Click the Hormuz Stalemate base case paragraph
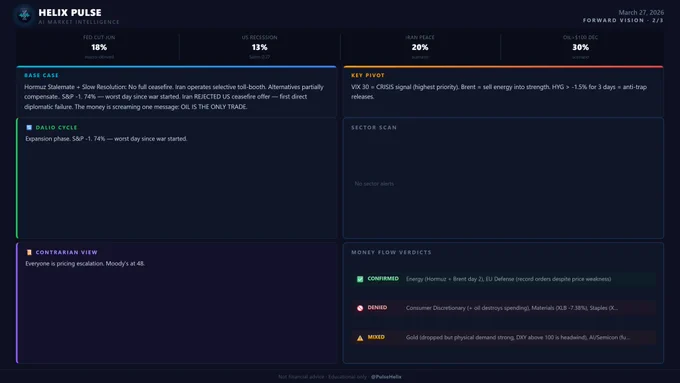Screen dimensions: 680x383 point(174,97)
